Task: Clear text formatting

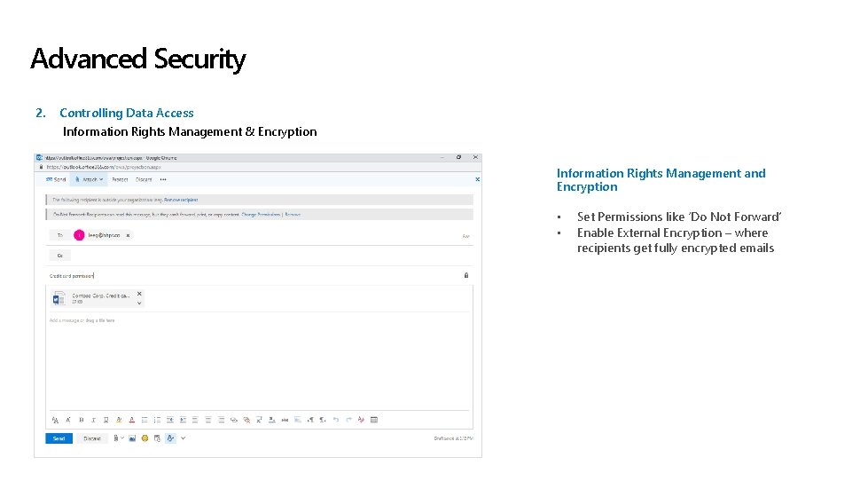Action: (x=361, y=420)
